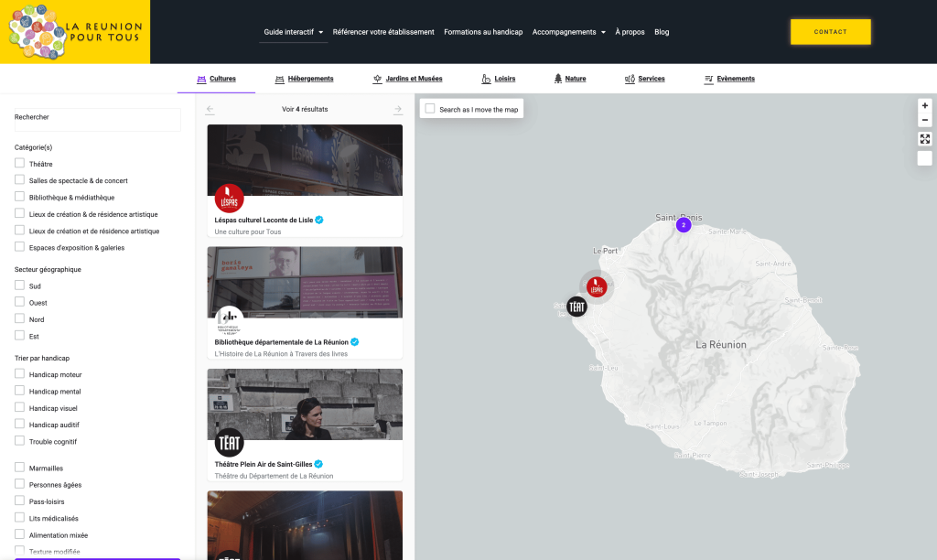Image resolution: width=937 pixels, height=560 pixels.
Task: Check the Théâtre category checkbox
Action: (x=20, y=163)
